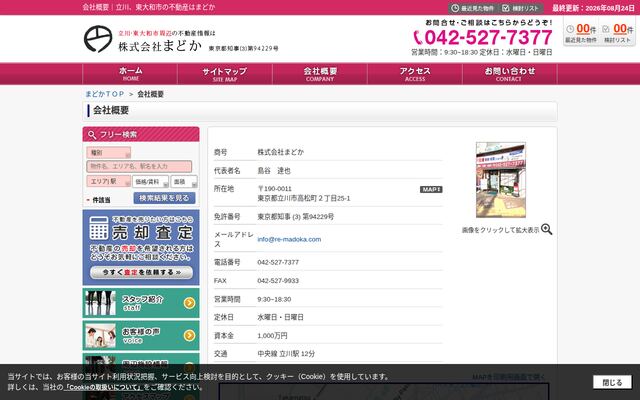Viewport: 640px width, 400px height.
Task: Select the FAX number 042-527-9933
Action: point(278,281)
